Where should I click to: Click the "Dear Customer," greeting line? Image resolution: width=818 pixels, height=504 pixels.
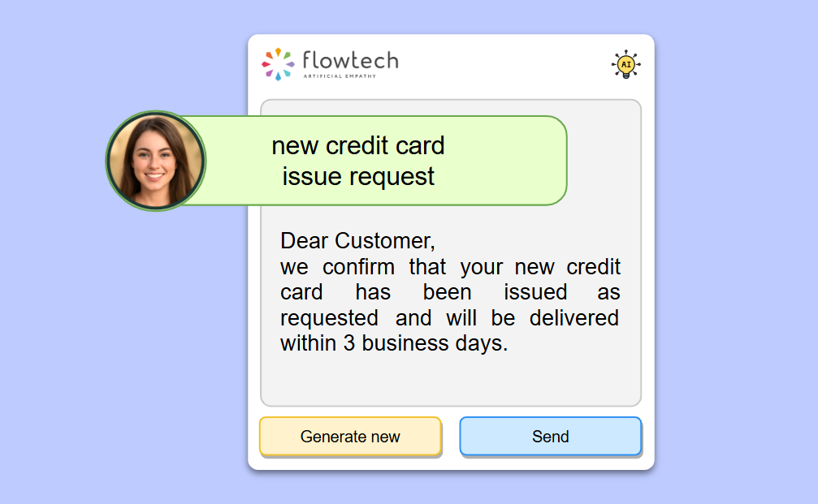click(357, 241)
